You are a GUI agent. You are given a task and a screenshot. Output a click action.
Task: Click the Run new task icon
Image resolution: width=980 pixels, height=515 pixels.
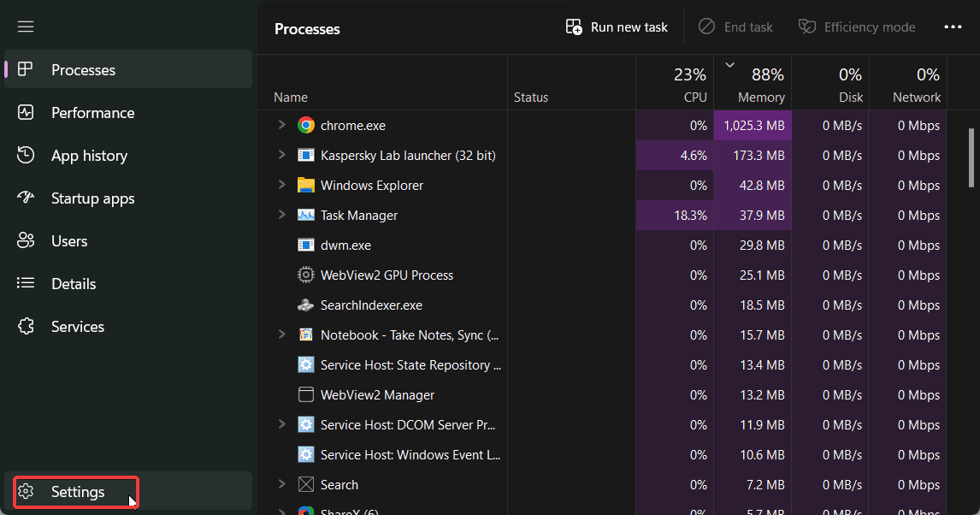click(x=574, y=27)
